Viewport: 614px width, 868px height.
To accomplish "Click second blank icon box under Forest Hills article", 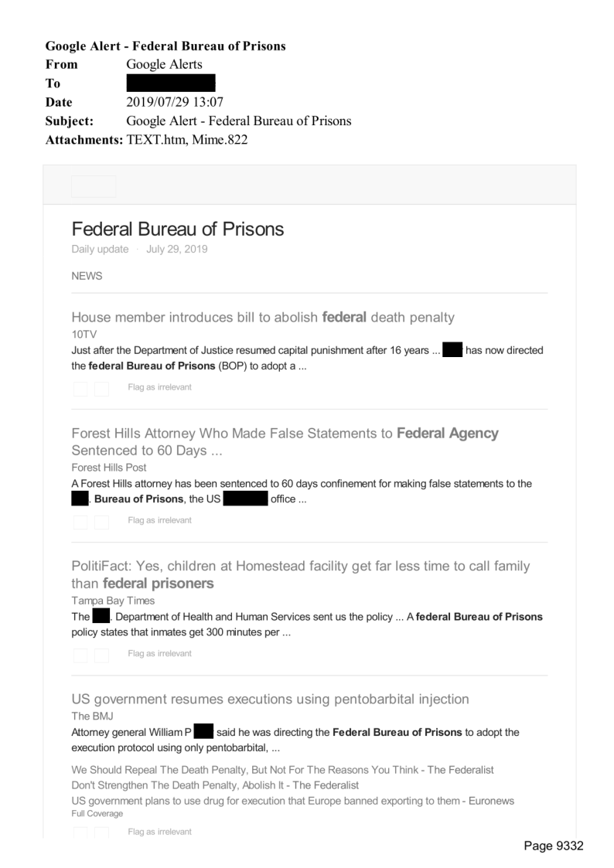I will click(101, 521).
